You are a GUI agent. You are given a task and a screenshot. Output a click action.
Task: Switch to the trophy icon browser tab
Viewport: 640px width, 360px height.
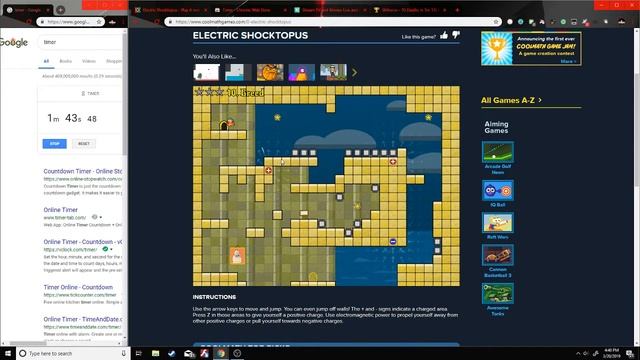[410, 10]
